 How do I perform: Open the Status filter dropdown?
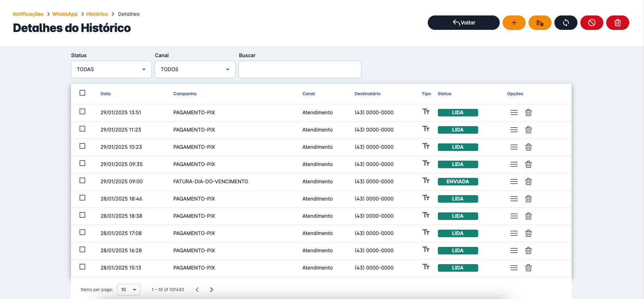[x=111, y=69]
